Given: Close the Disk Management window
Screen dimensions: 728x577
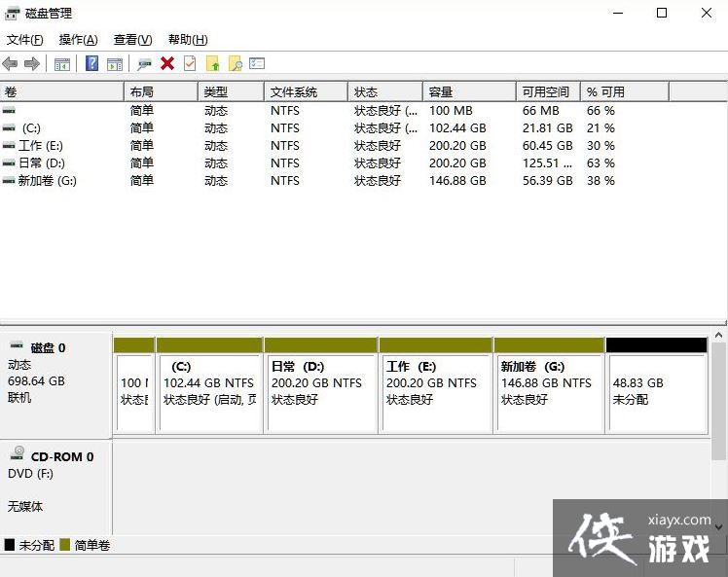Looking at the screenshot, I should (x=707, y=13).
